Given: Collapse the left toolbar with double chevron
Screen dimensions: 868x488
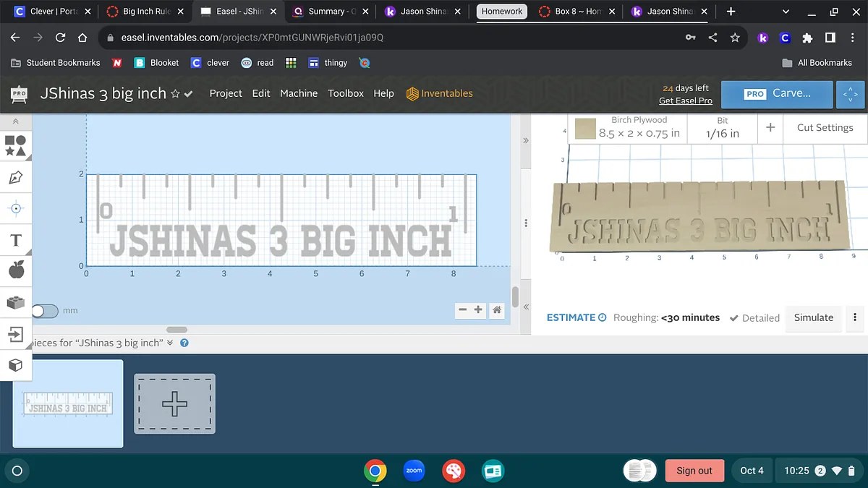Looking at the screenshot, I should coord(16,121).
